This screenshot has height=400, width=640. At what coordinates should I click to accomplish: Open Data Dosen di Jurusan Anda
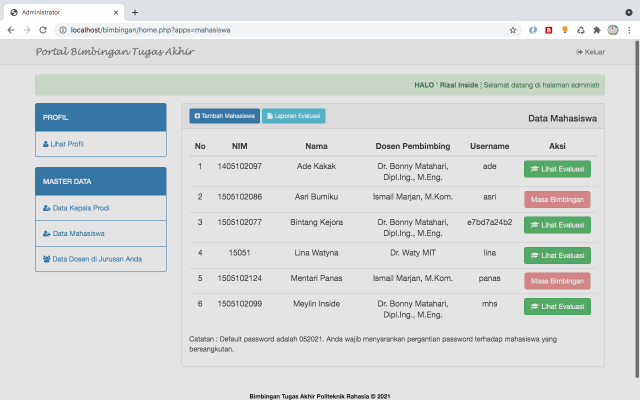click(x=94, y=259)
